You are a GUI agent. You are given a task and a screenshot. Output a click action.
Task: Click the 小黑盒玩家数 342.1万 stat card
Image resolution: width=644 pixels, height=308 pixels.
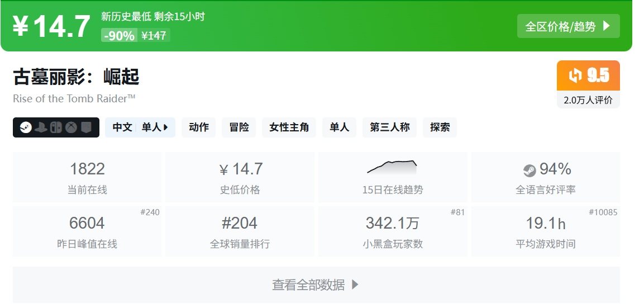392,231
